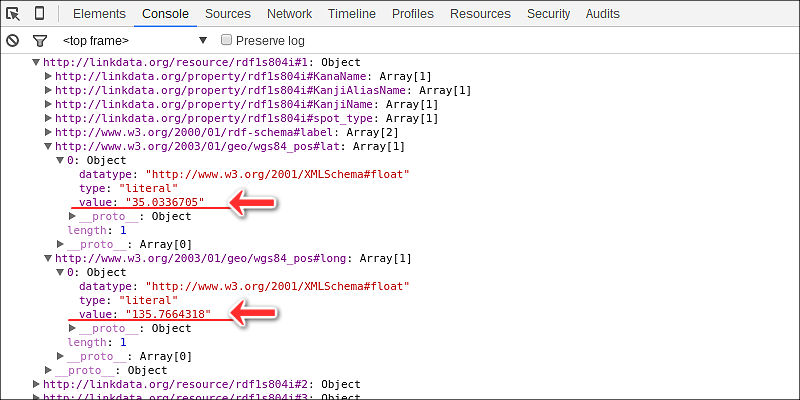Collapse the wgs84_pos#long array
This screenshot has width=800, height=400.
[x=48, y=258]
